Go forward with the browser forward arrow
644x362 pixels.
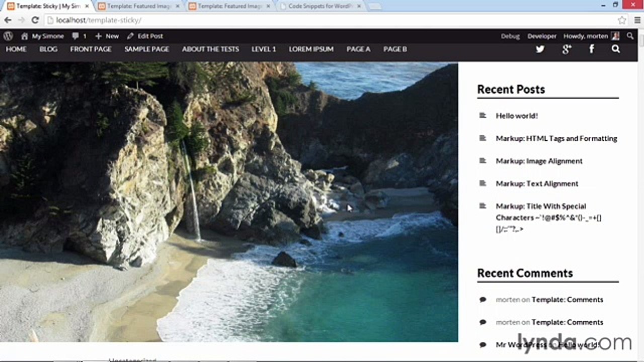coord(21,20)
